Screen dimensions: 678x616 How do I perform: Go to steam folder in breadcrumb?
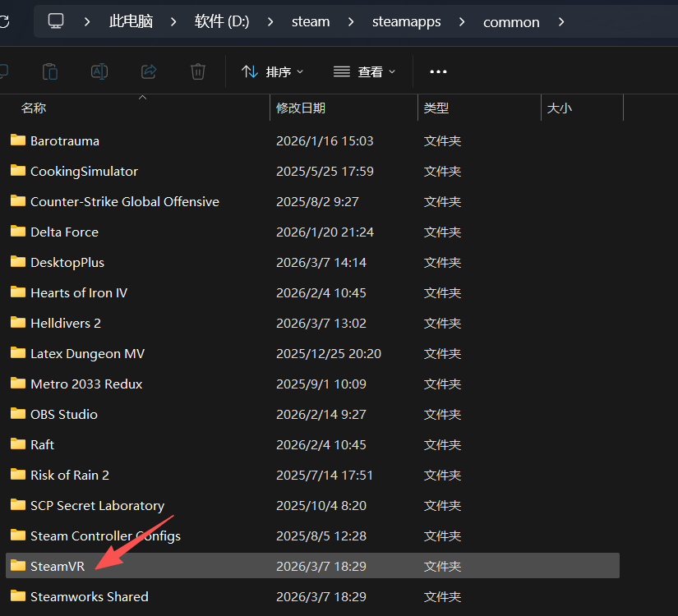pyautogui.click(x=311, y=21)
